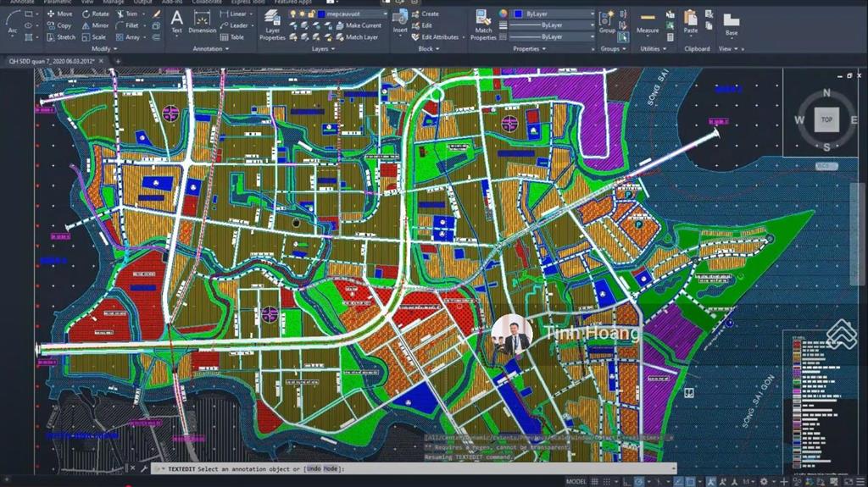Toggle layer on/off lightbulb icon
Viewport: 868px width, 487px height.
coord(292,14)
